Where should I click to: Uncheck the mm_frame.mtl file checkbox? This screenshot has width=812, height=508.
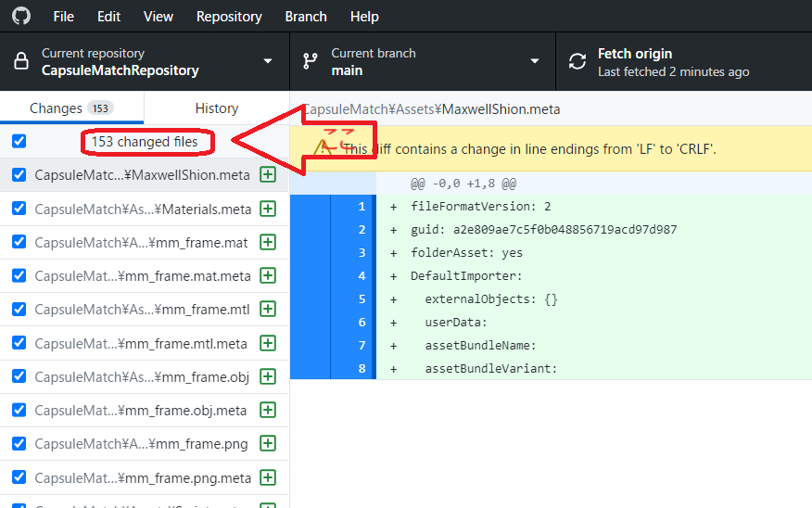click(19, 310)
